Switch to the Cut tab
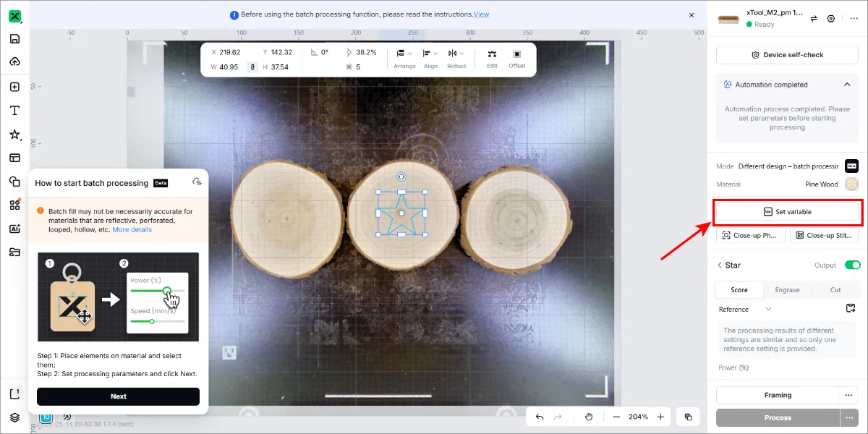Image resolution: width=868 pixels, height=434 pixels. (x=835, y=290)
